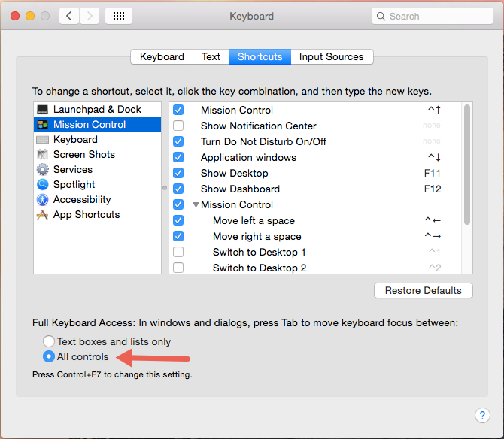504x439 pixels.
Task: Show all preferences grid button
Action: (x=119, y=16)
